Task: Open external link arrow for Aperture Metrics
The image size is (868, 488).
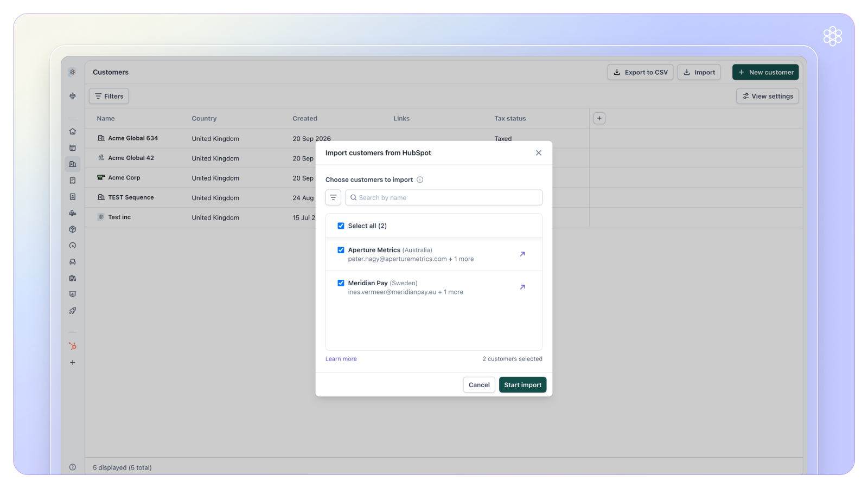Action: tap(522, 254)
